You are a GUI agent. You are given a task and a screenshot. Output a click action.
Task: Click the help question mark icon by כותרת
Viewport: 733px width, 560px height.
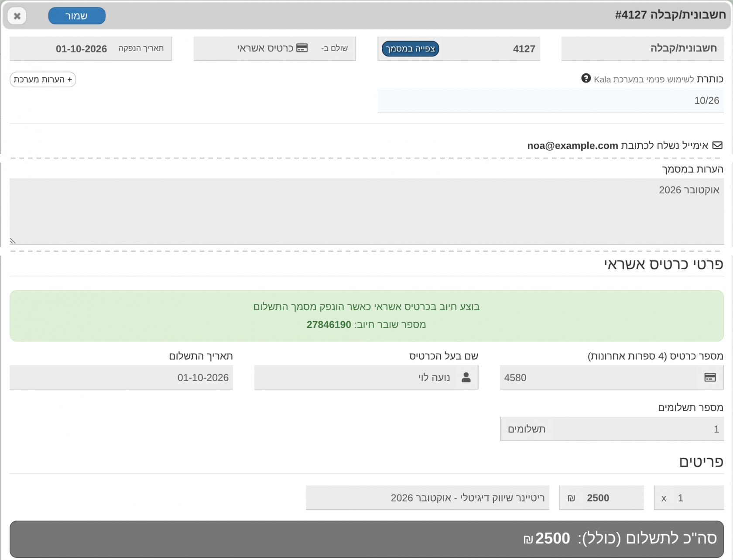click(586, 78)
